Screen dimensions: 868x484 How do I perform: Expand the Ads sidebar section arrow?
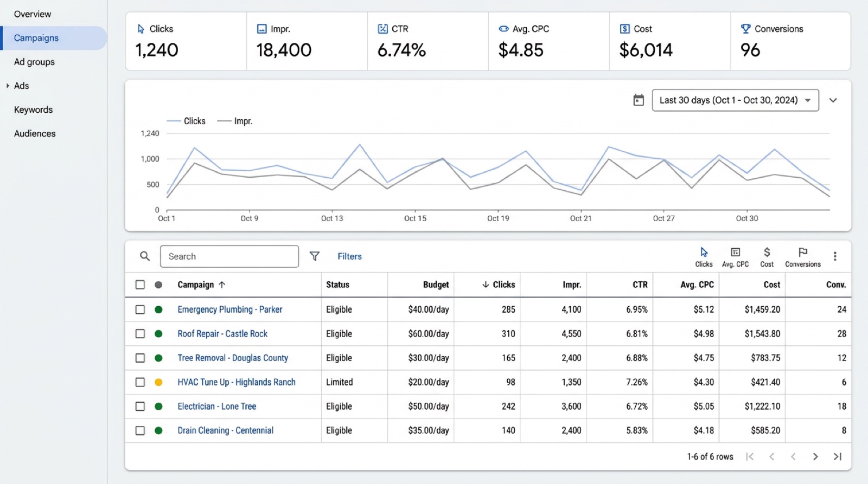8,86
